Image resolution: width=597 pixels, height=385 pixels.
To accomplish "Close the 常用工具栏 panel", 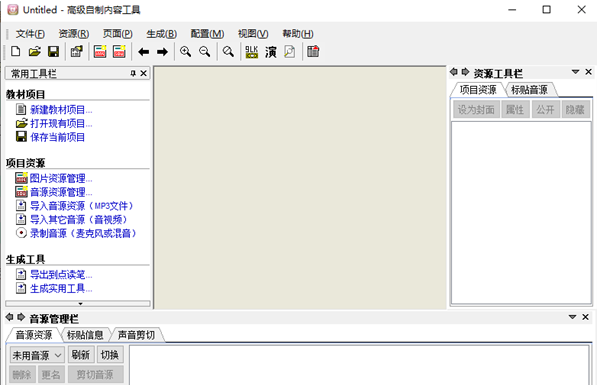I will tap(144, 73).
